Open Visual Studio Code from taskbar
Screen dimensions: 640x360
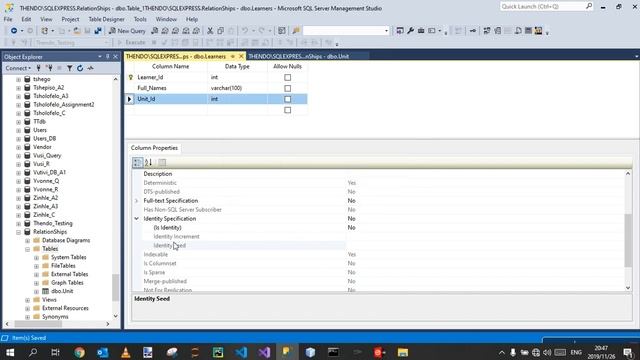pos(241,352)
